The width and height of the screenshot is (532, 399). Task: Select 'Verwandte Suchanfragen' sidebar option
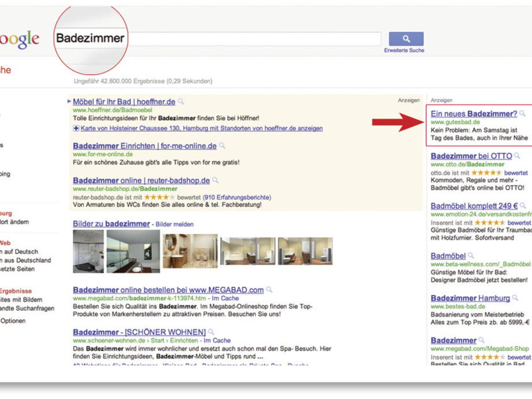point(27,308)
